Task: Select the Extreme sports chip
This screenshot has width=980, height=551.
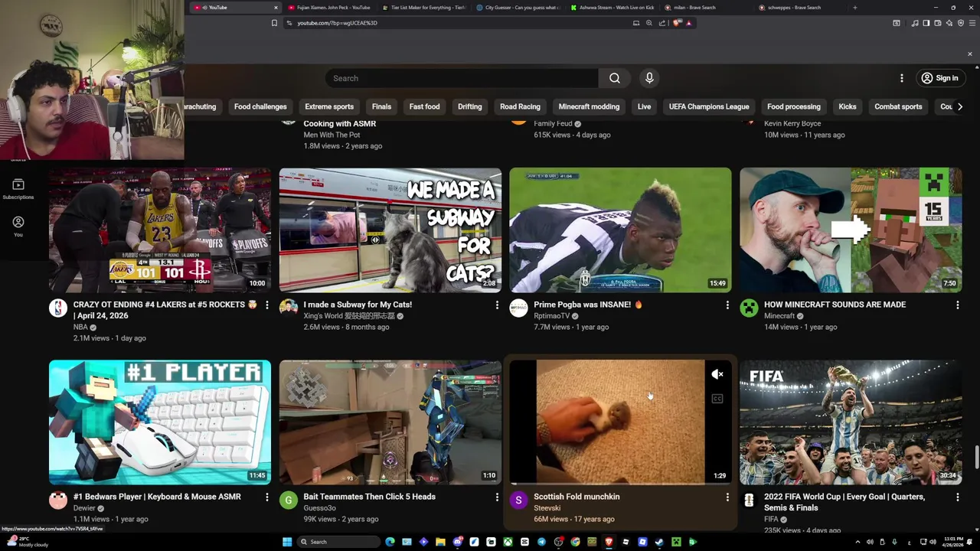Action: (x=329, y=106)
